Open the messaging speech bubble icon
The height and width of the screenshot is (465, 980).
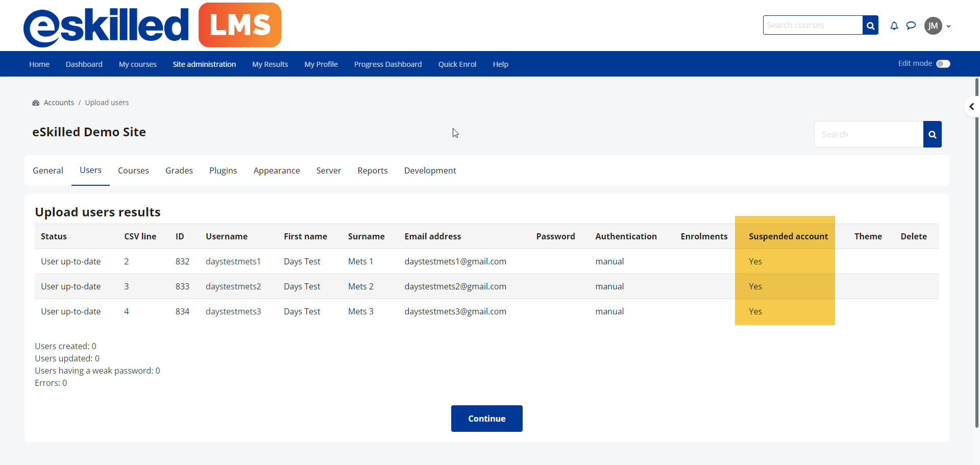pos(911,26)
